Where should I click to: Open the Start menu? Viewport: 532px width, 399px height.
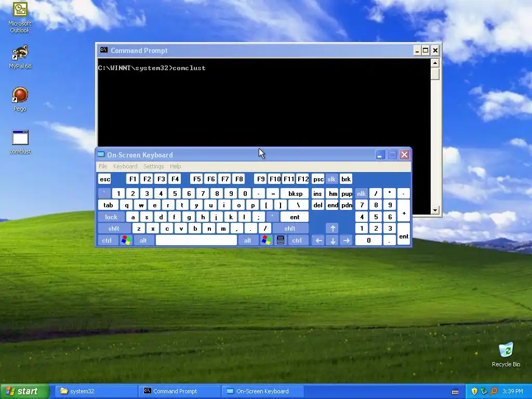coord(24,391)
